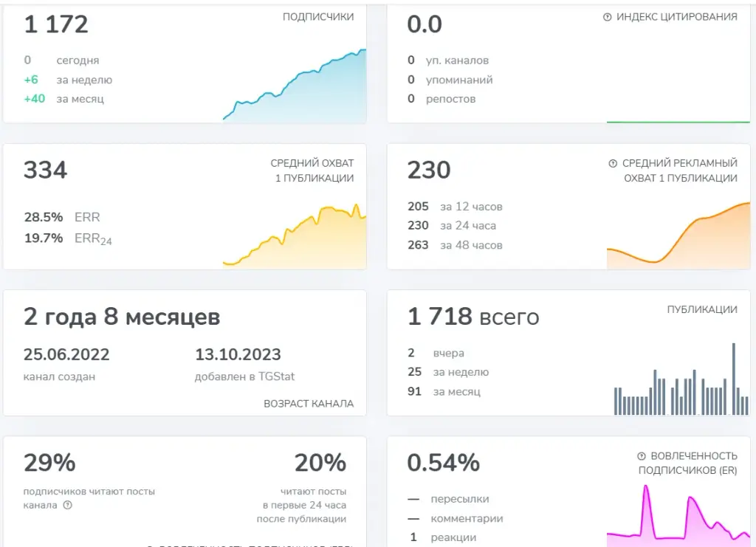Image resolution: width=756 pixels, height=547 pixels.
Task: Open help icon beside СРЕДНИЙ РЕКЛАМНЫЙ ОХВАТ
Action: (x=613, y=163)
